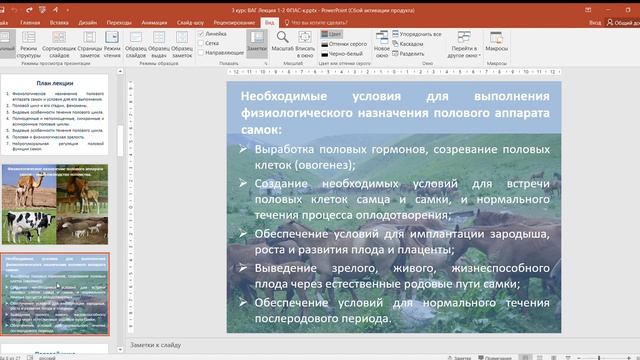
Task: Select Оттенки серого grayscale mode
Action: [x=344, y=44]
